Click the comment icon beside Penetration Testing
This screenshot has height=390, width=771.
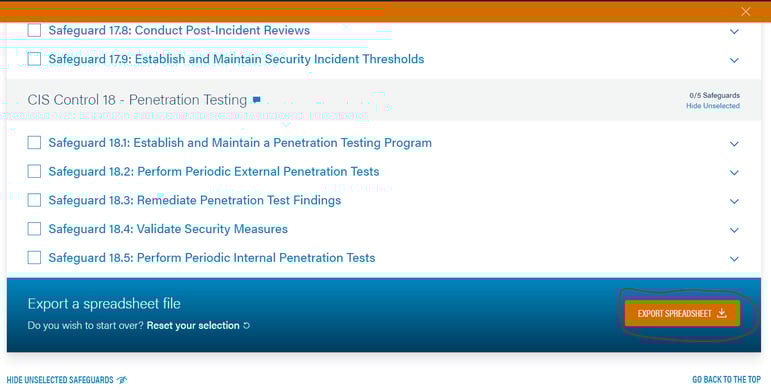click(x=256, y=100)
